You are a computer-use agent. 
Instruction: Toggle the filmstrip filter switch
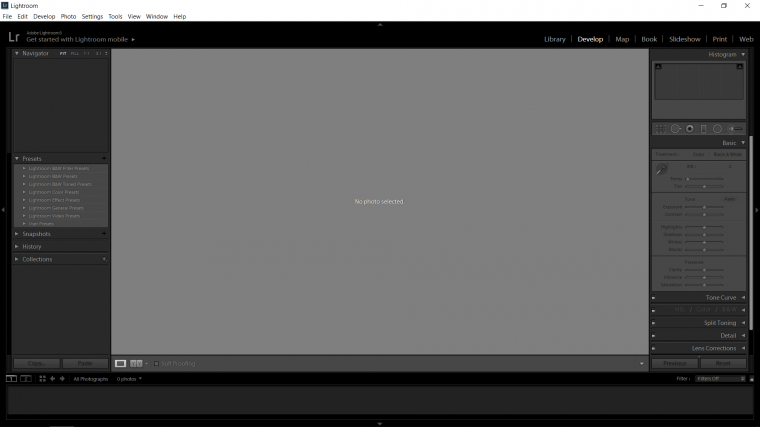[x=752, y=379]
